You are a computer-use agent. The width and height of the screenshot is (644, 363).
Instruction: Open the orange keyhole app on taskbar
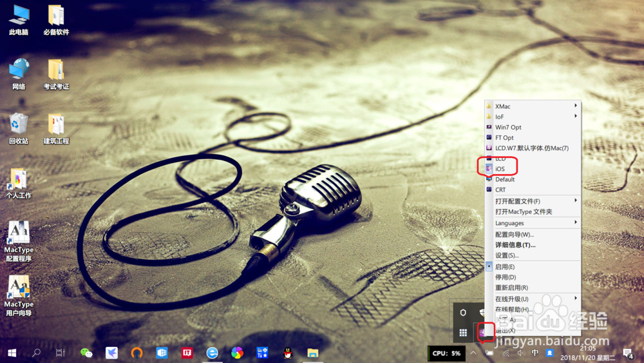137,353
